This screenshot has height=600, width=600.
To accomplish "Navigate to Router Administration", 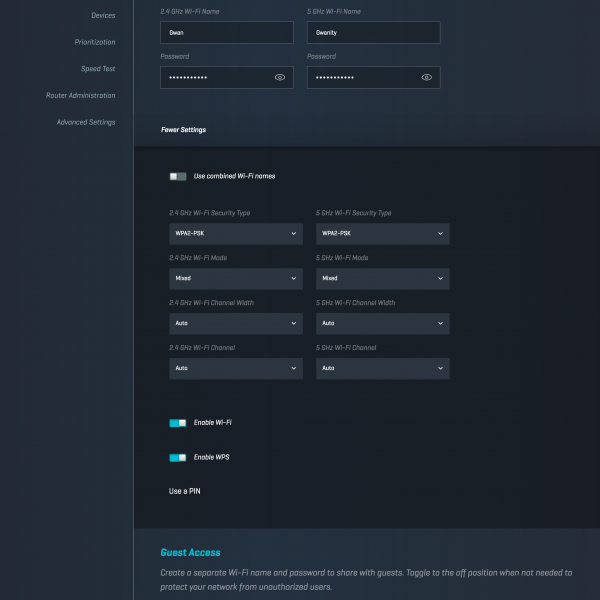I will [80, 96].
